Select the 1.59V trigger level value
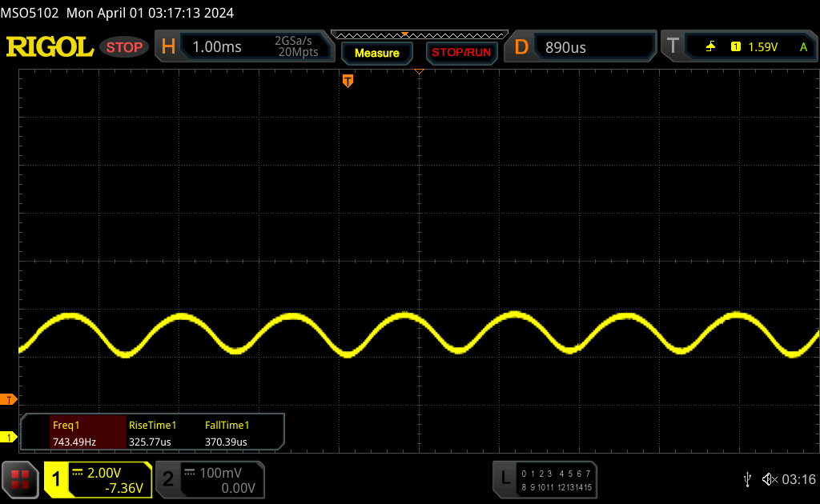This screenshot has height=504, width=820. coord(762,47)
